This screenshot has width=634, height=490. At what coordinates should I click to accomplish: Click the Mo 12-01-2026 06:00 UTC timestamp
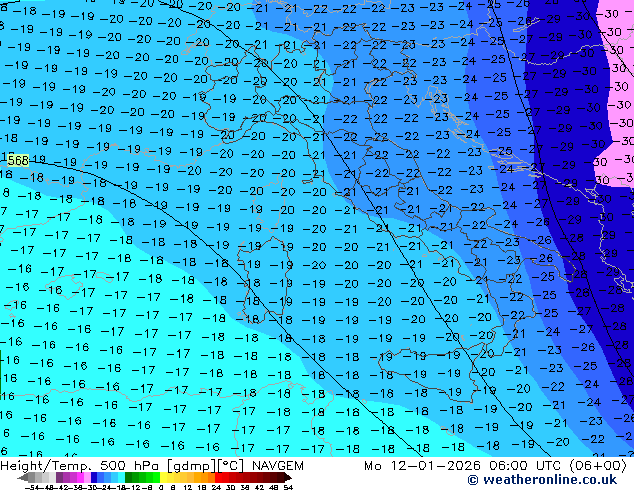(x=495, y=466)
